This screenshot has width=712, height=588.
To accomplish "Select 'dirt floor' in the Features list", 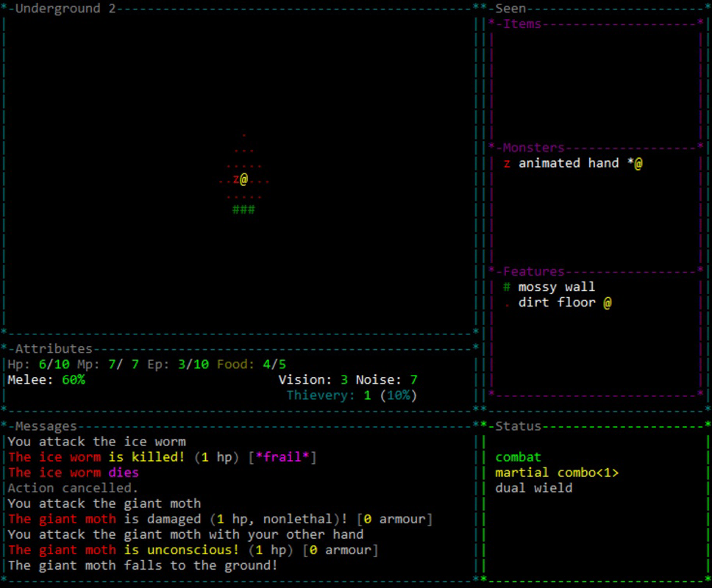I will tap(557, 303).
